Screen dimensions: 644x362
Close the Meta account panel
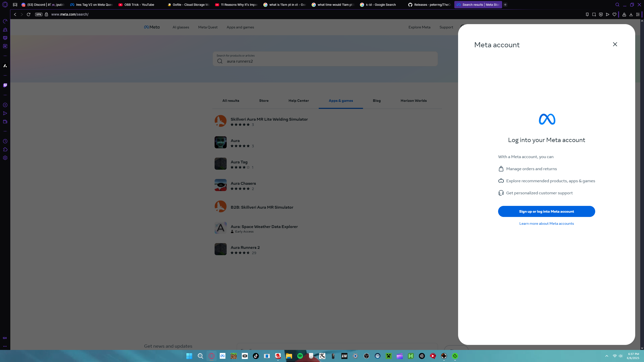tap(615, 44)
